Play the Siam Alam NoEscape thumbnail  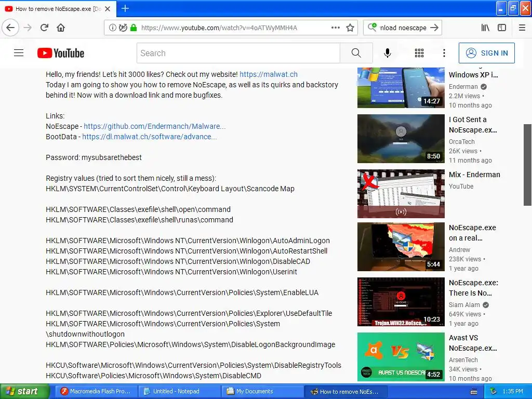pos(401,302)
